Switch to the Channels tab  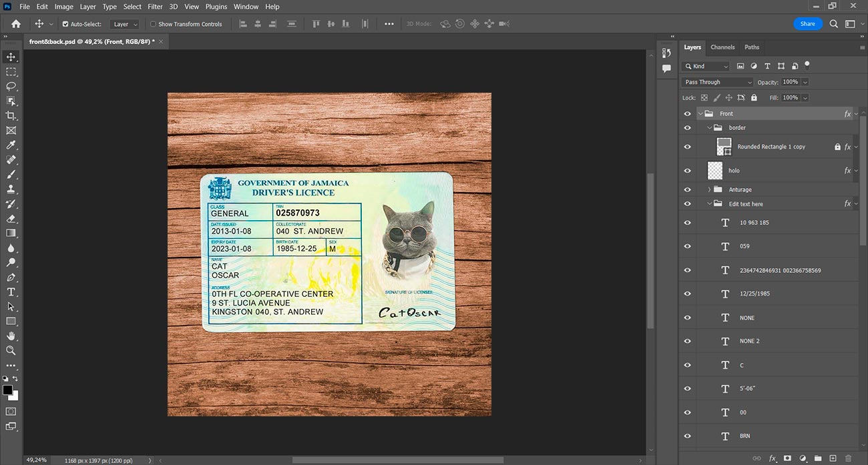point(722,47)
